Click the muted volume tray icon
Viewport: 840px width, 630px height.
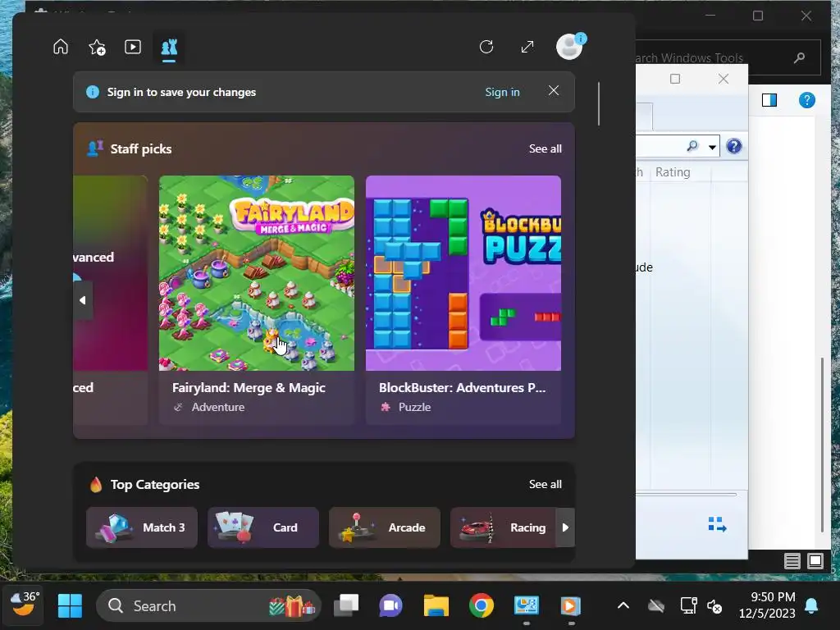pyautogui.click(x=714, y=606)
